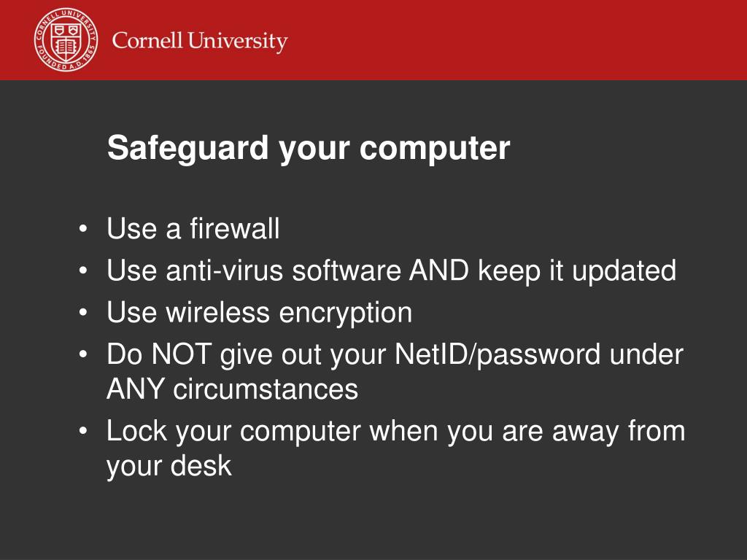Click the bullet dot before 'Do NOT give out'
The width and height of the screenshot is (747, 560).
click(x=83, y=355)
